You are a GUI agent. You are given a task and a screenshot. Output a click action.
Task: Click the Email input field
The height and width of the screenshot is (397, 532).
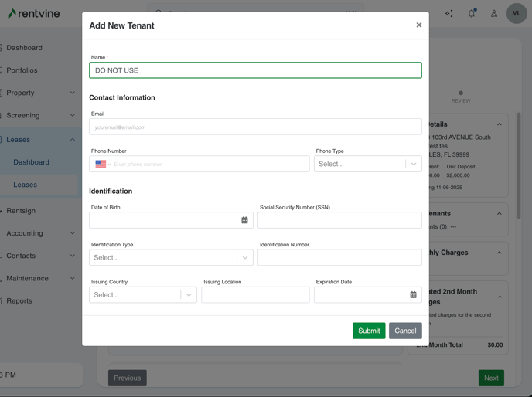pos(255,127)
